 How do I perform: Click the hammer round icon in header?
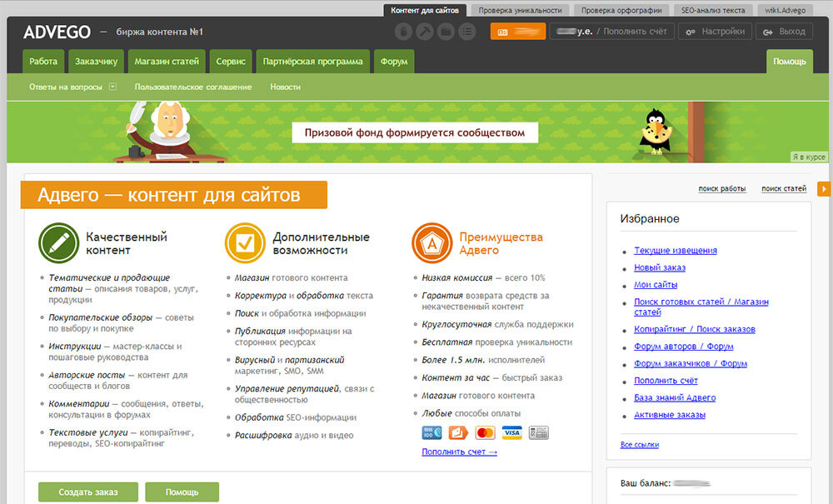[425, 32]
